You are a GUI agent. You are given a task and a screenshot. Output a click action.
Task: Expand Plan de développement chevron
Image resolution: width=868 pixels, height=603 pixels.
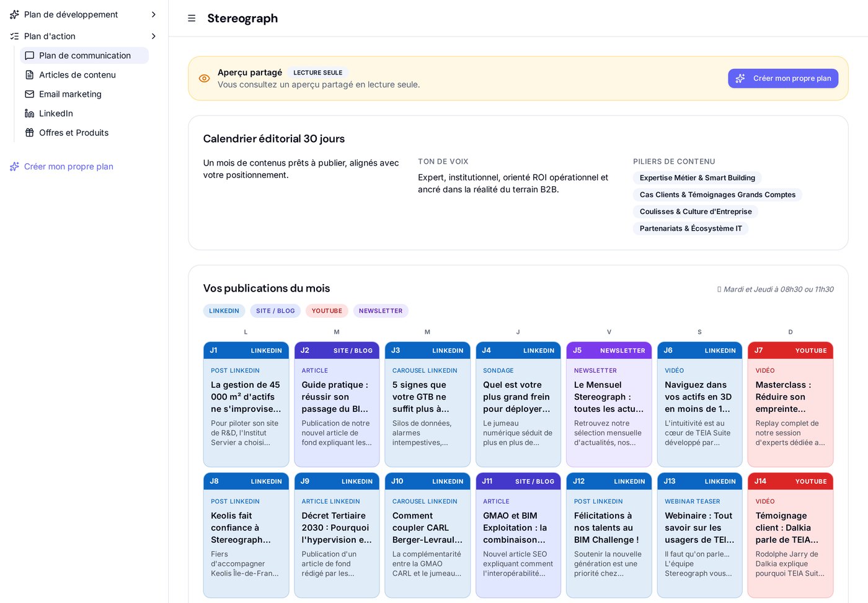pos(154,14)
